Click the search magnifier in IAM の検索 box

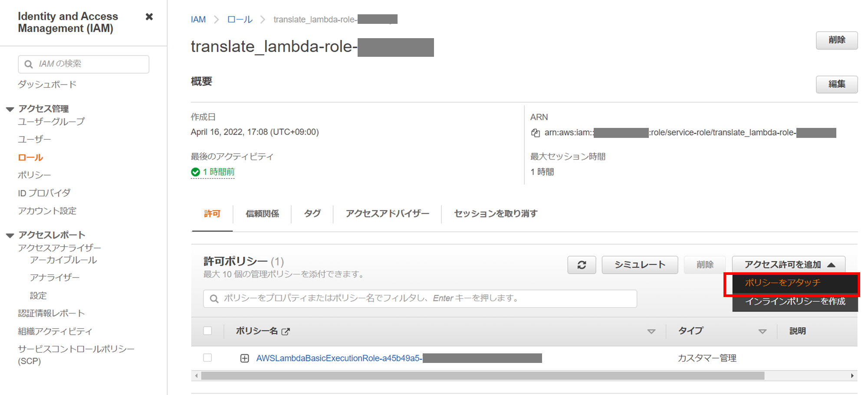click(28, 64)
